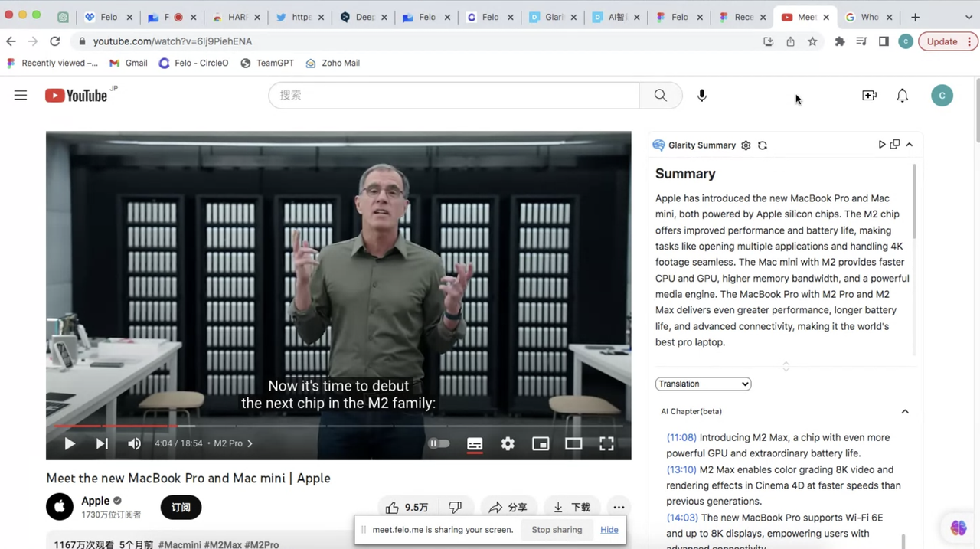Screen dimensions: 980x549
Task: Open more actions ellipsis menu
Action: (x=619, y=507)
